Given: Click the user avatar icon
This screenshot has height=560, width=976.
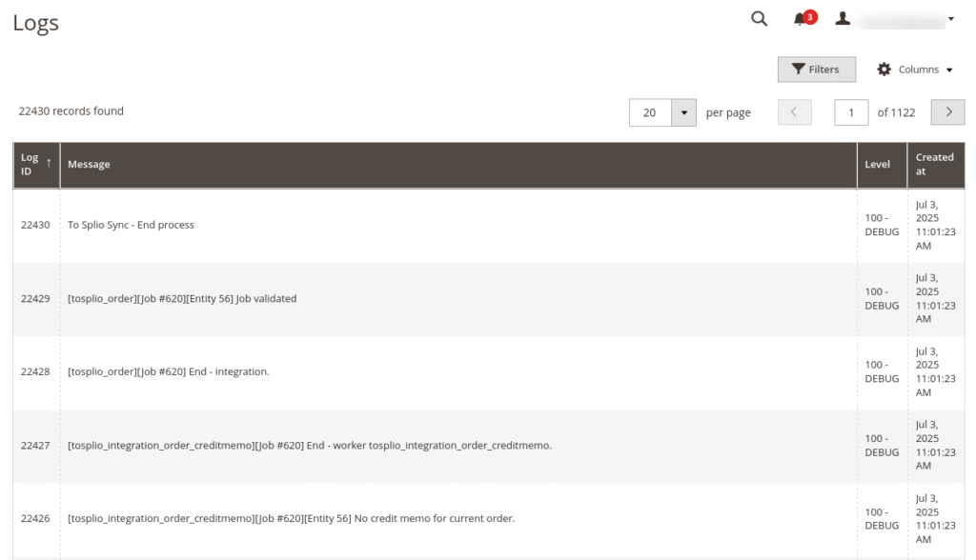Looking at the screenshot, I should (843, 19).
